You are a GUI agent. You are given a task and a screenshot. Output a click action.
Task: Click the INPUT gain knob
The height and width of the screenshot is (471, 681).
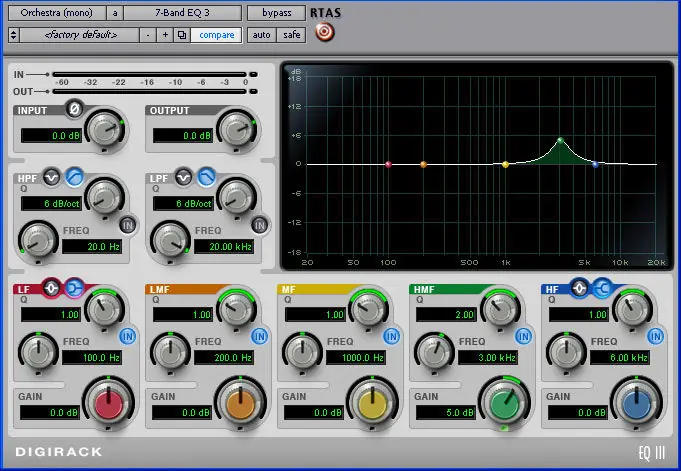(106, 129)
